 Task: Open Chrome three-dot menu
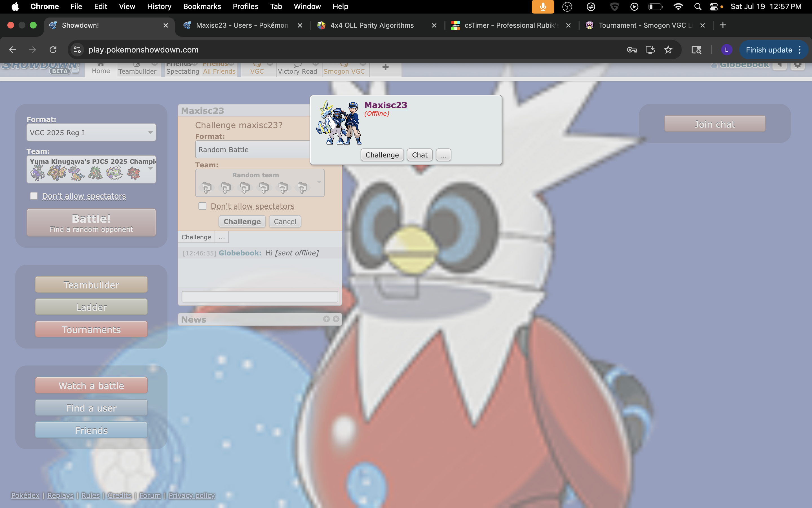[x=800, y=50]
